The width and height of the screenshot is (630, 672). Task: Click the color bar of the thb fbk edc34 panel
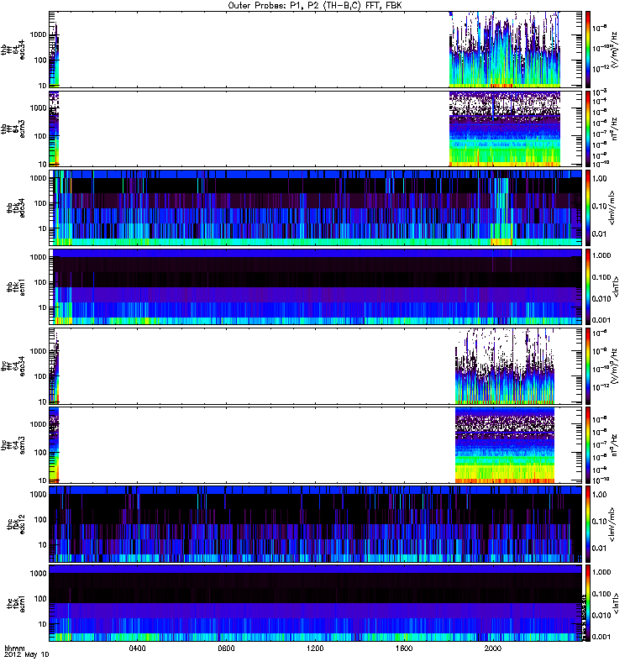588,207
